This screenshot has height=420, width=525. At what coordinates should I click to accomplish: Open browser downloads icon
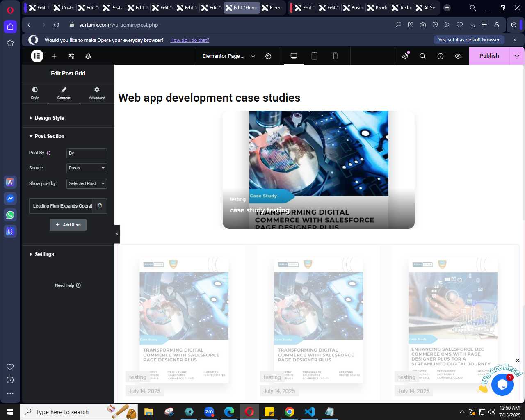point(472,25)
